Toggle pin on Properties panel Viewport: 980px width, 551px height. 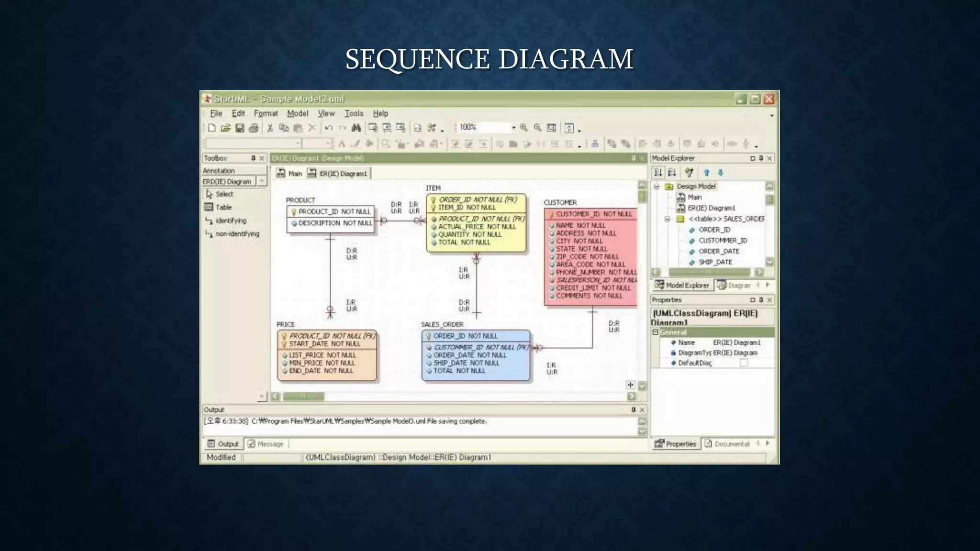coord(761,300)
